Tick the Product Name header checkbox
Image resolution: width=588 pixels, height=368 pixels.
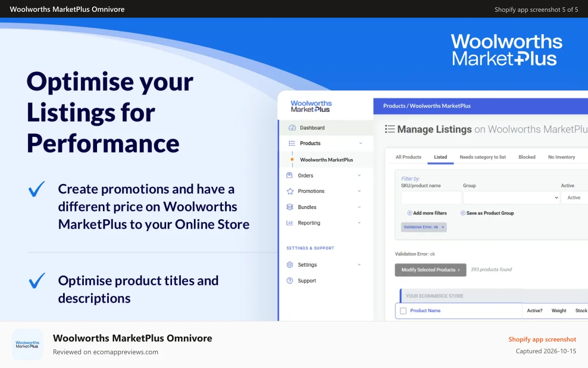coord(403,311)
